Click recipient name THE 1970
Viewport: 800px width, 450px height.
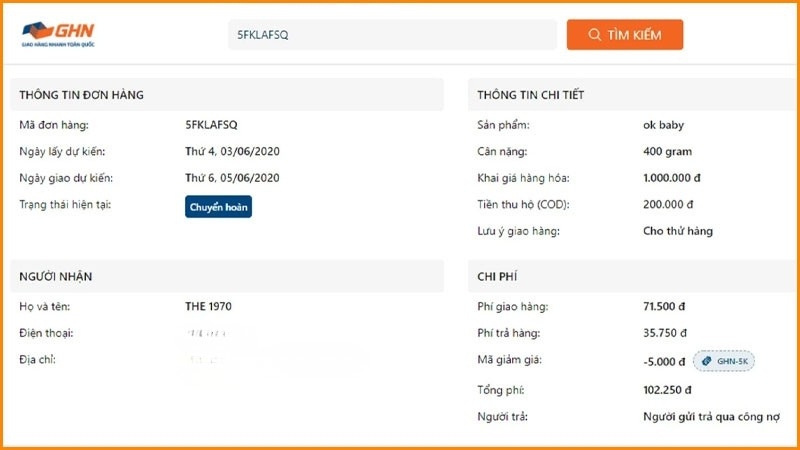[208, 306]
